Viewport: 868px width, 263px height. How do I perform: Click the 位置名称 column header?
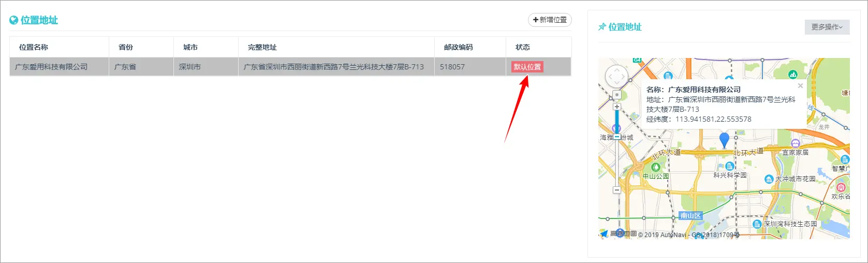34,47
